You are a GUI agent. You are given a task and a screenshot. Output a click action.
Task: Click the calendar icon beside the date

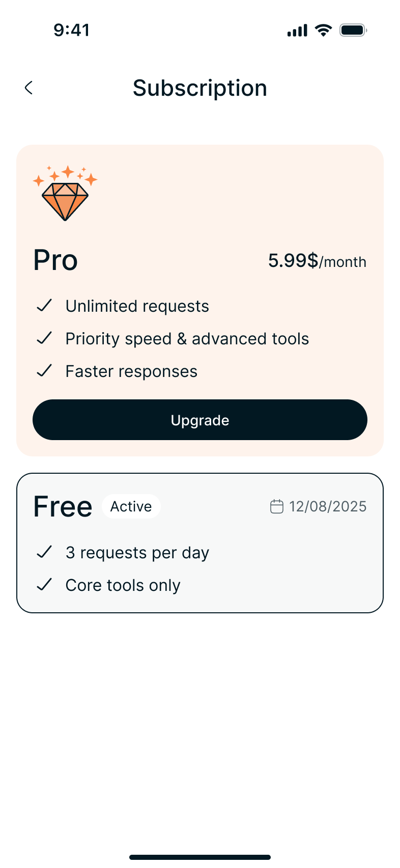276,506
